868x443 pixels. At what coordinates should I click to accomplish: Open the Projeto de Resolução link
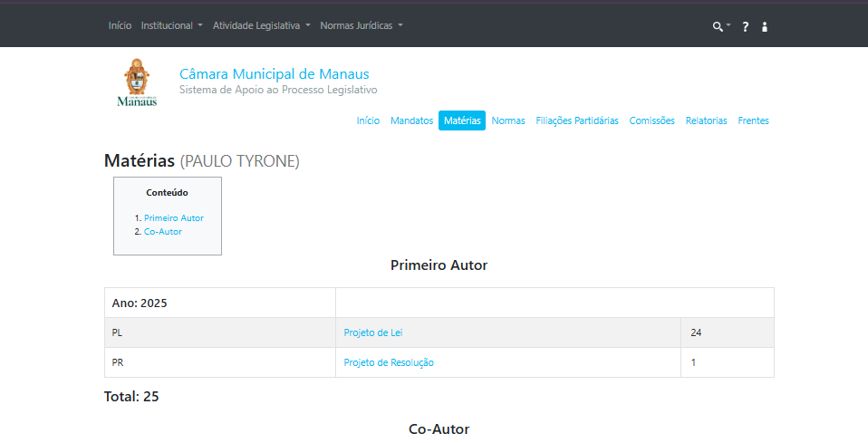click(389, 362)
